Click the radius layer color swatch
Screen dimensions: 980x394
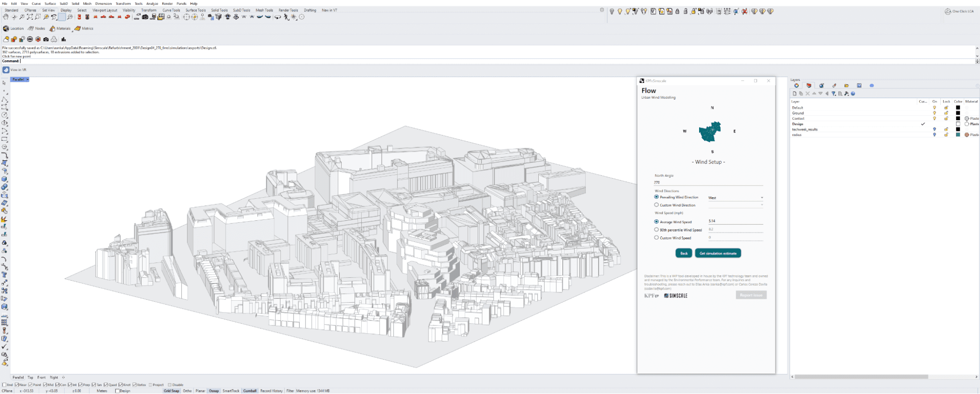tap(958, 135)
